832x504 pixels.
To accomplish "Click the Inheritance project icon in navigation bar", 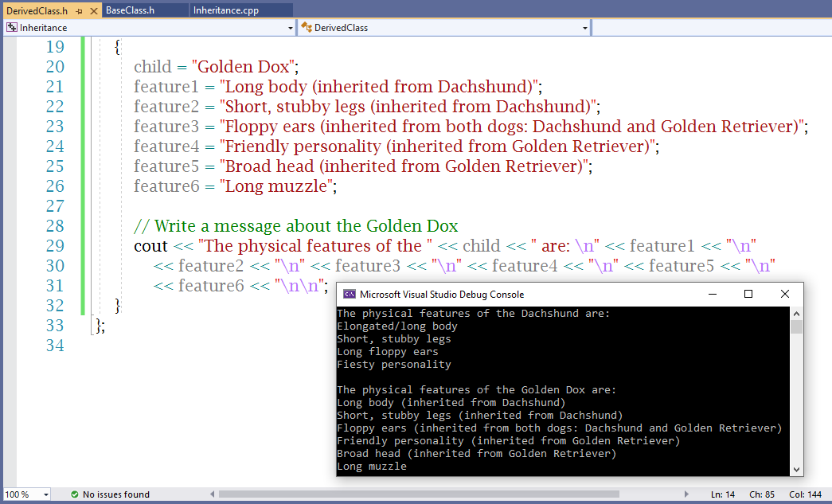I will tap(12, 27).
